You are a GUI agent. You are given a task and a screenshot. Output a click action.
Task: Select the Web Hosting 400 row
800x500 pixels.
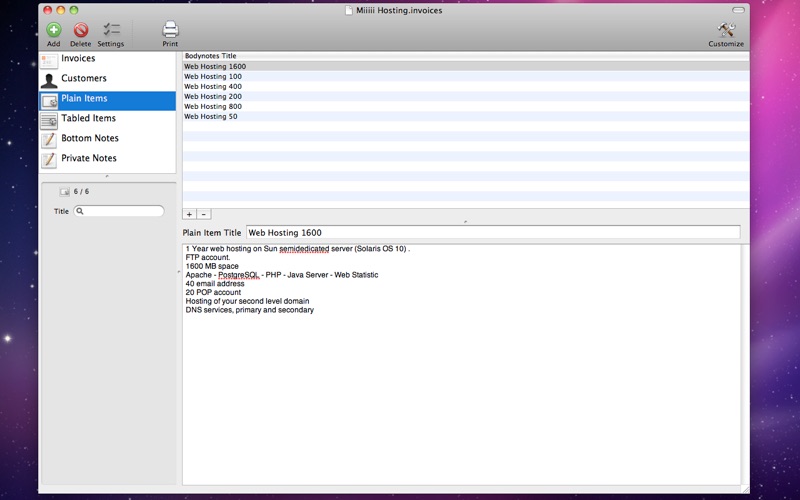tap(213, 87)
